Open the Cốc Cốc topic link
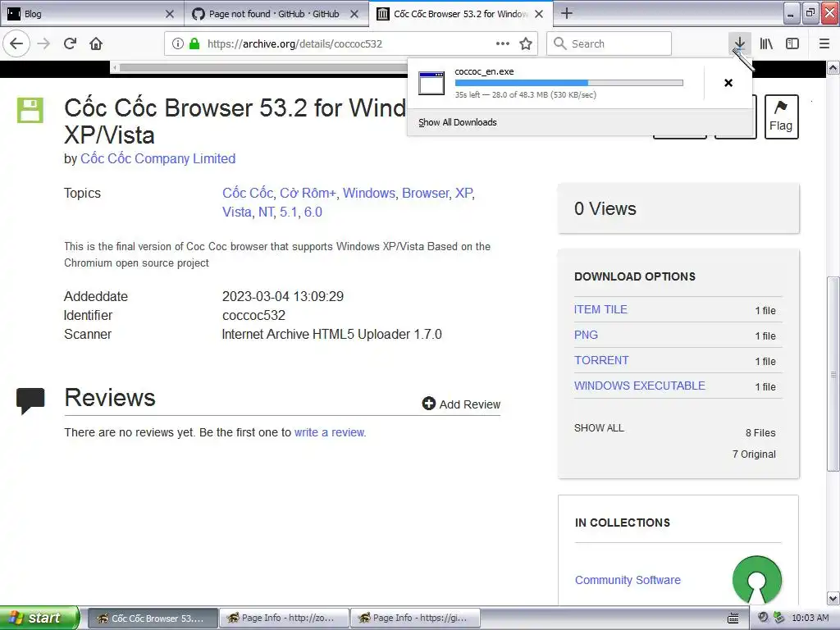The height and width of the screenshot is (630, 840). (248, 193)
